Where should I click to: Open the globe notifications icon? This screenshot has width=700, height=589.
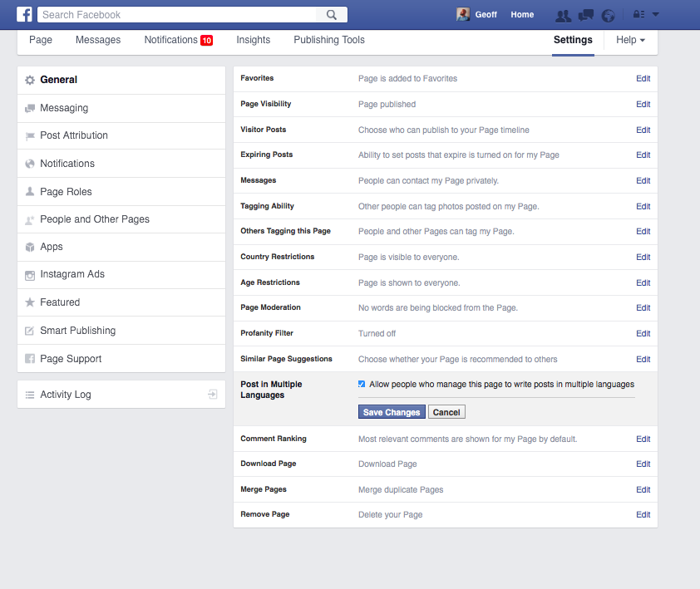(x=608, y=15)
